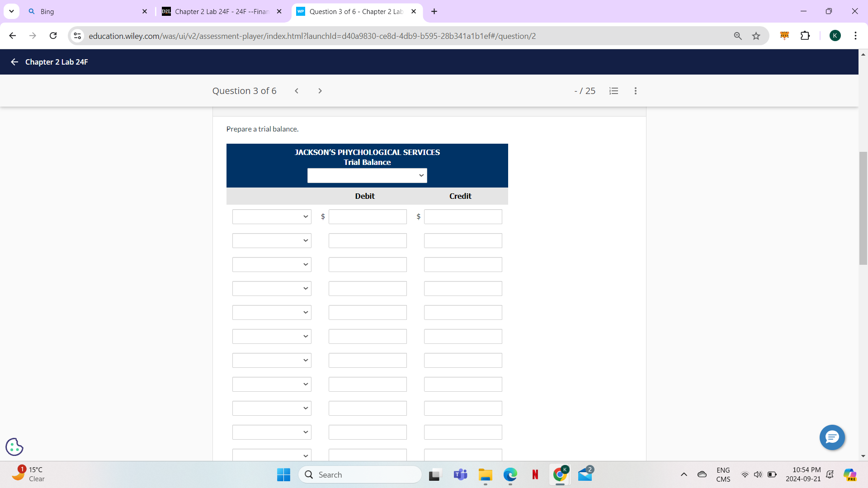The height and width of the screenshot is (488, 868).
Task: Open the question list icon
Action: point(613,91)
